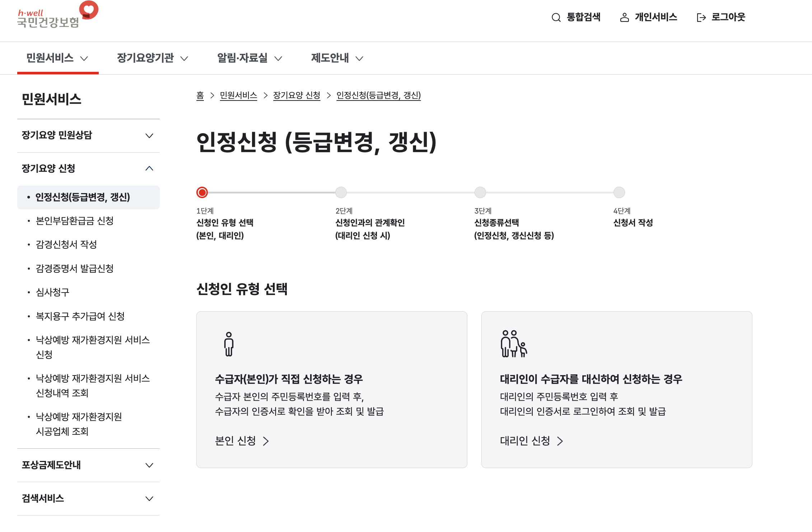Expand the 민원서비스 menu chevron
The width and height of the screenshot is (812, 532).
(x=84, y=59)
